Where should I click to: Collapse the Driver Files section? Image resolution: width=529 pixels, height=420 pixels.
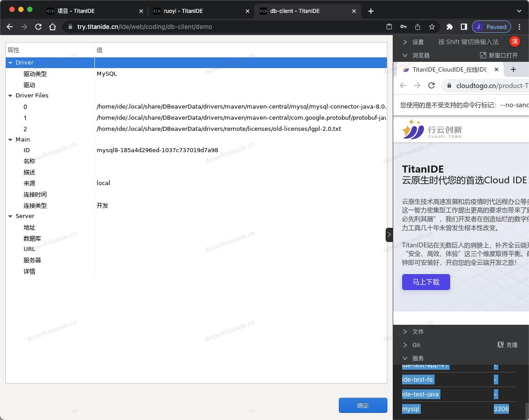click(10, 96)
